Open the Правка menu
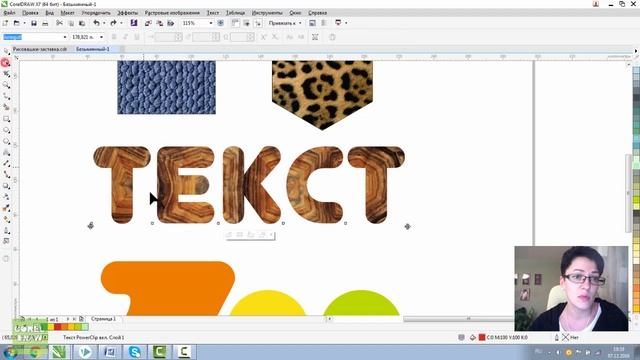The image size is (640, 360). (x=30, y=13)
